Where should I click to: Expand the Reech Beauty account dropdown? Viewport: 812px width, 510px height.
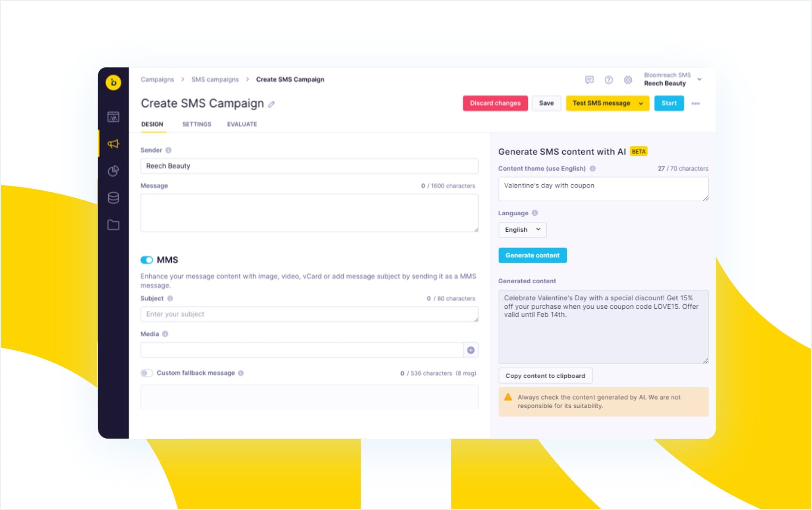[x=699, y=79]
